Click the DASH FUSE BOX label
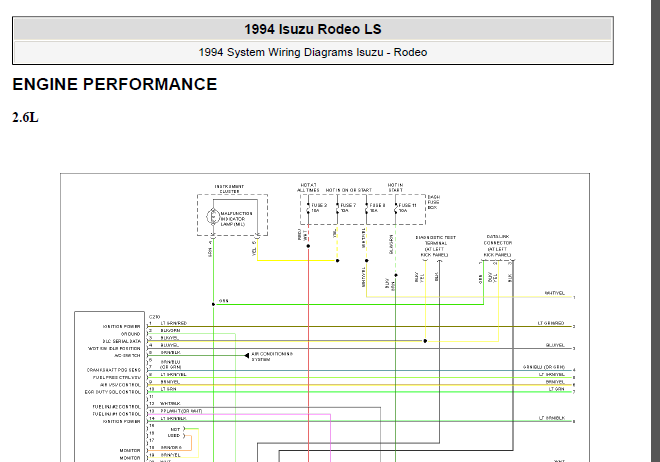The width and height of the screenshot is (660, 462). [x=434, y=202]
